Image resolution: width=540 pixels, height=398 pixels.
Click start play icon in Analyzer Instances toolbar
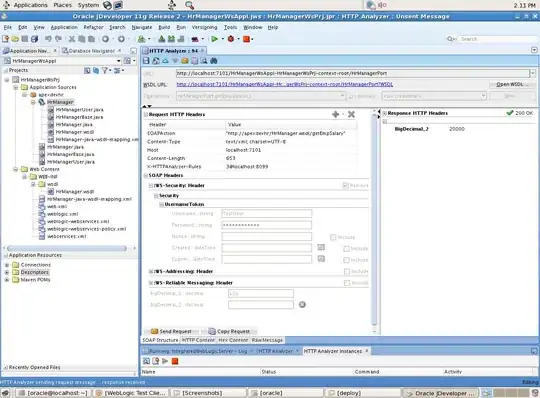(165, 361)
